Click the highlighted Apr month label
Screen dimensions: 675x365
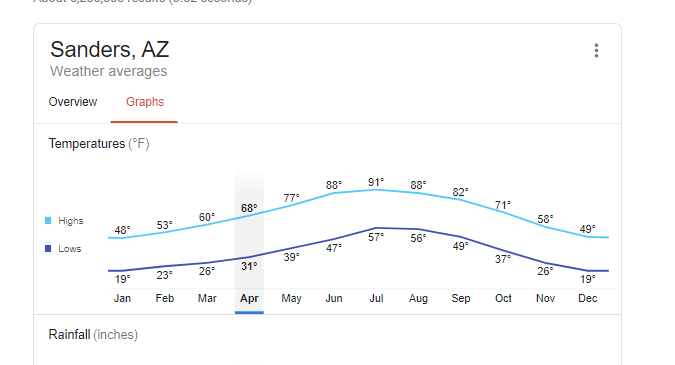click(x=249, y=298)
